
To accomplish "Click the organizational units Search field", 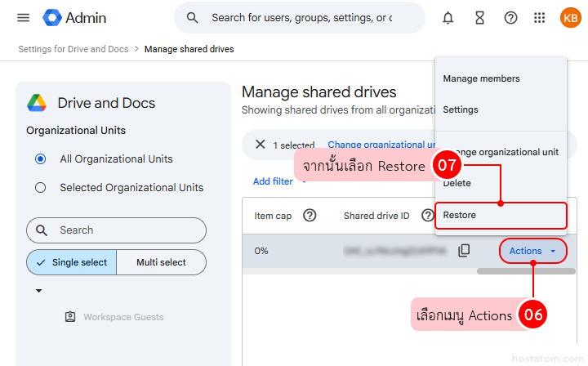I will [116, 230].
